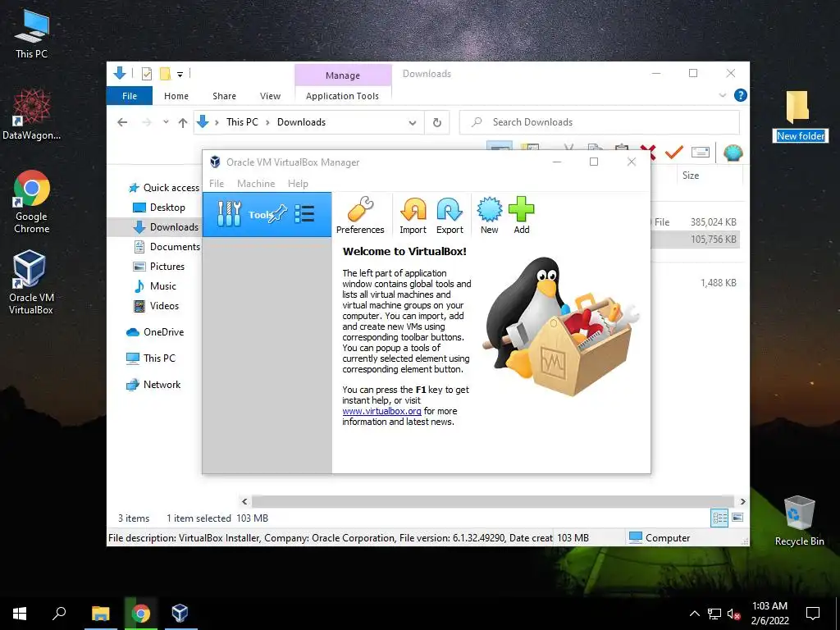The width and height of the screenshot is (840, 630).
Task: Click the scroll left arrow in Explorer
Action: 244,501
